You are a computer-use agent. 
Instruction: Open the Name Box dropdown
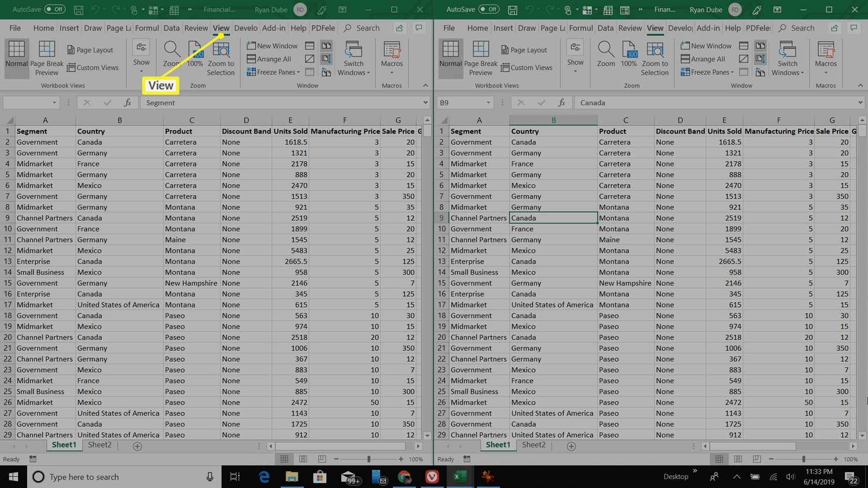tap(55, 102)
